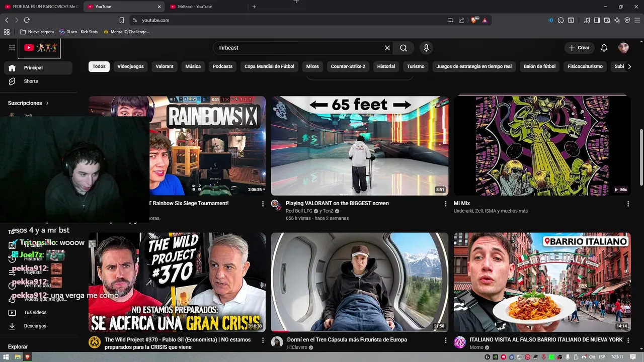Image resolution: width=644 pixels, height=362 pixels.
Task: Switch to FEDE BAL browser tab
Action: (x=41, y=7)
